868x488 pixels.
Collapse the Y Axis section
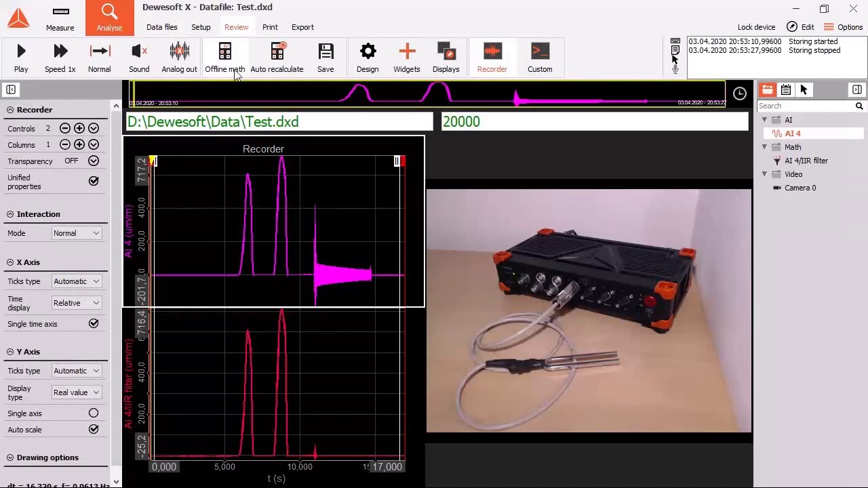click(x=10, y=352)
